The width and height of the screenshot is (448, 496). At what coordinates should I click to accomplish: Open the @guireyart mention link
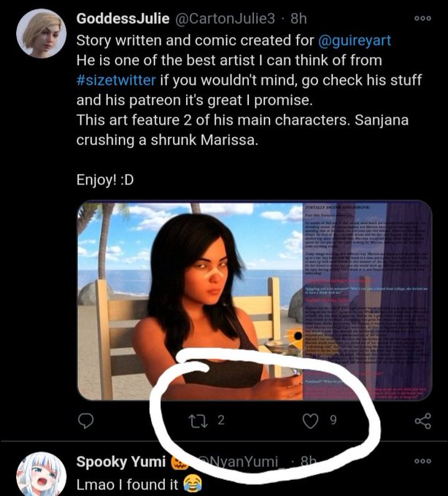[355, 41]
